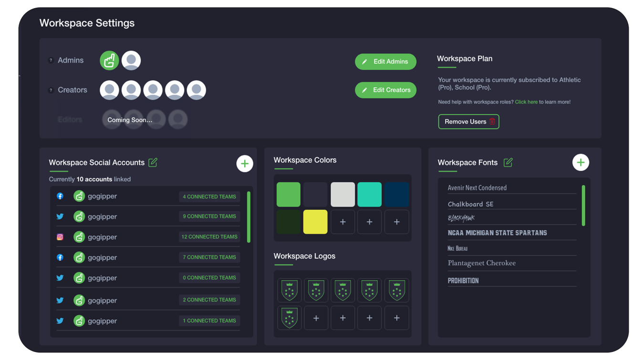
Task: Click the trash icon inside Remove Users
Action: click(492, 121)
